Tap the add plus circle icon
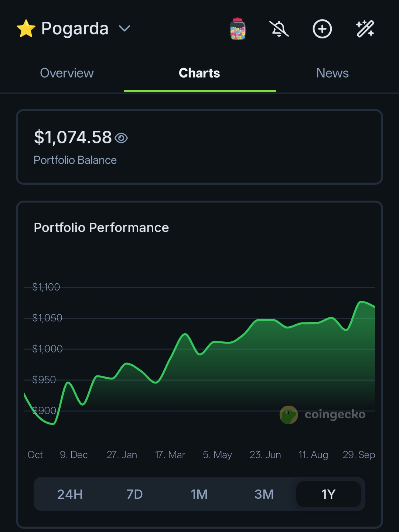 point(322,29)
